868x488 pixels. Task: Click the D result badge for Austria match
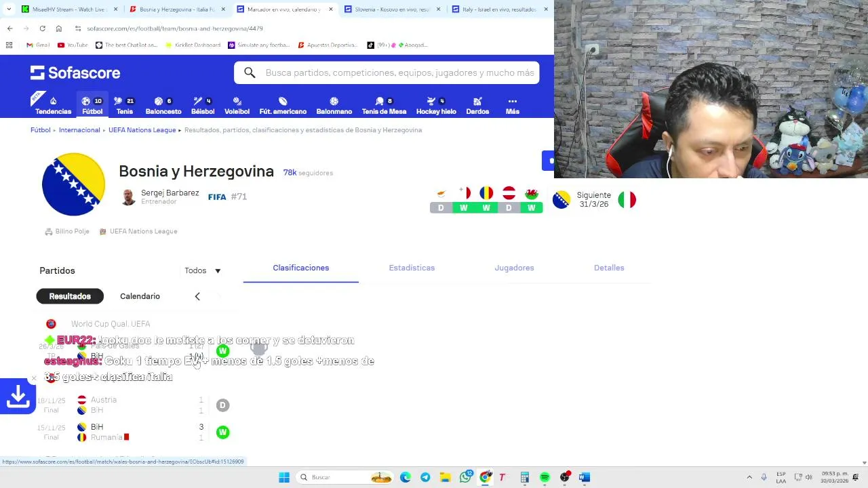point(222,405)
